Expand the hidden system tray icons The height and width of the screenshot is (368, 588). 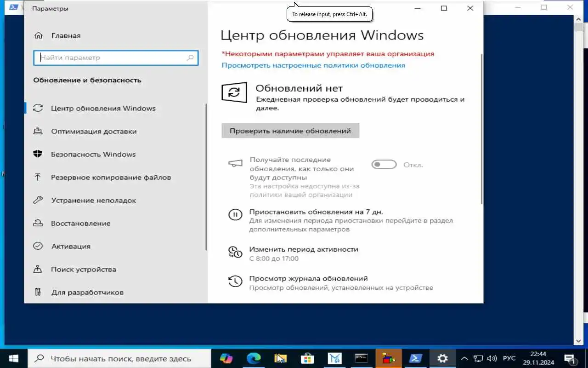[464, 358]
